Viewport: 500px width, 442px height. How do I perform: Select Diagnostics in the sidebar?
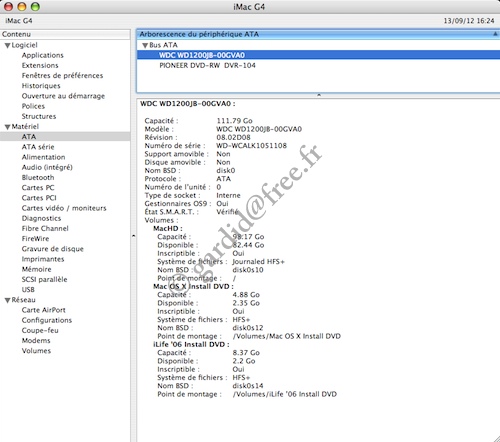(x=41, y=218)
